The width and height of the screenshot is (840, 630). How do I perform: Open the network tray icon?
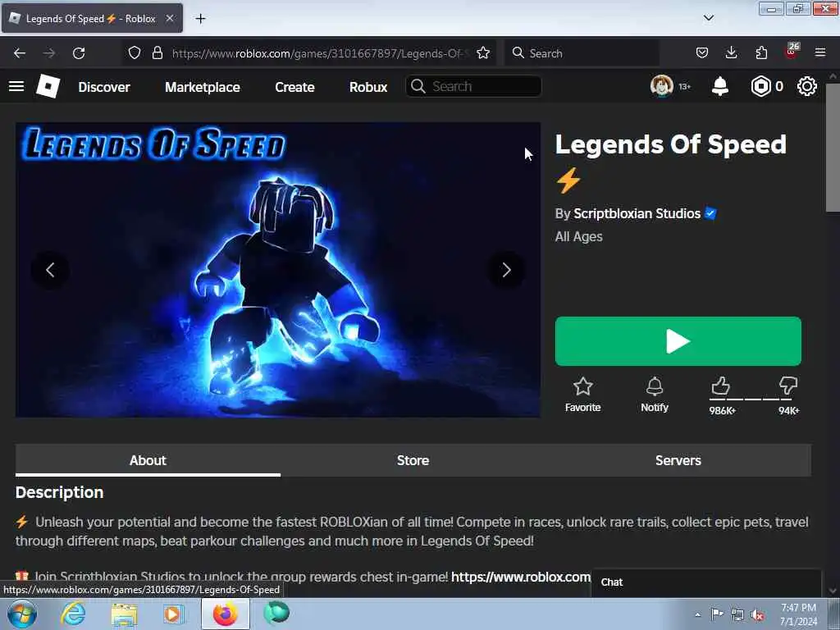(737, 615)
